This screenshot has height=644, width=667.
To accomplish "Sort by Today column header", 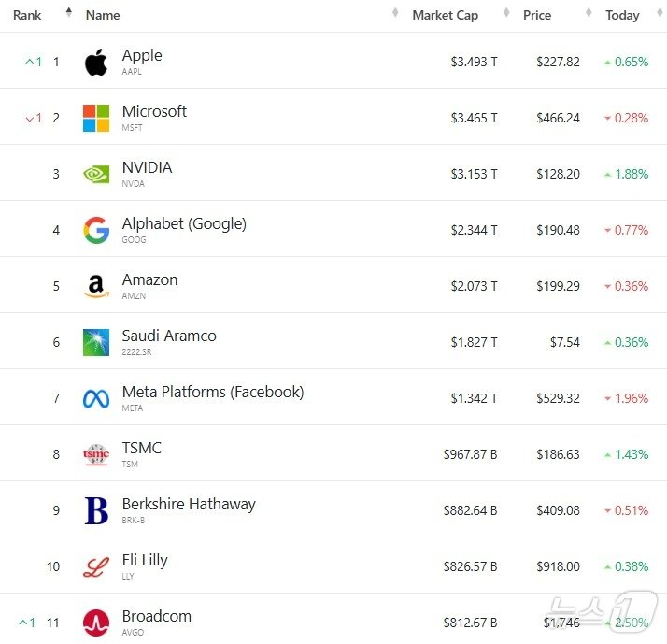I will [622, 15].
